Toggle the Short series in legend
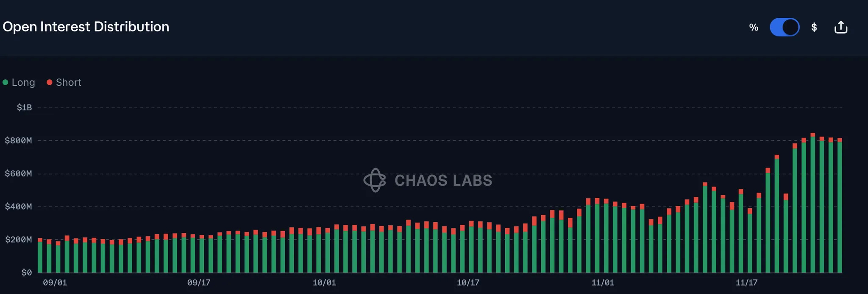 (64, 82)
